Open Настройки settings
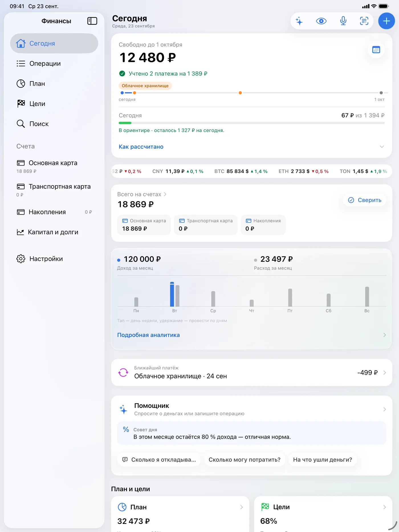The height and width of the screenshot is (532, 399). (x=54, y=259)
